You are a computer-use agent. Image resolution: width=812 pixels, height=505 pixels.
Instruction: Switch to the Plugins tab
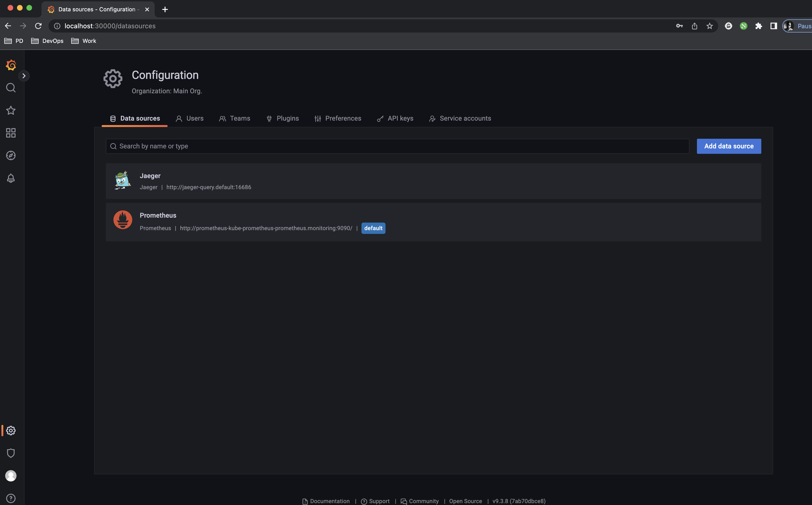(x=282, y=118)
